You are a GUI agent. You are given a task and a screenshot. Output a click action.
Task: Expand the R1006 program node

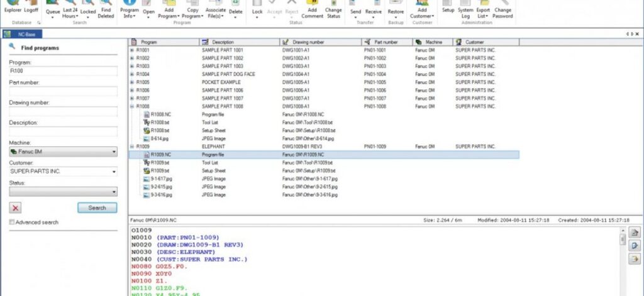132,90
